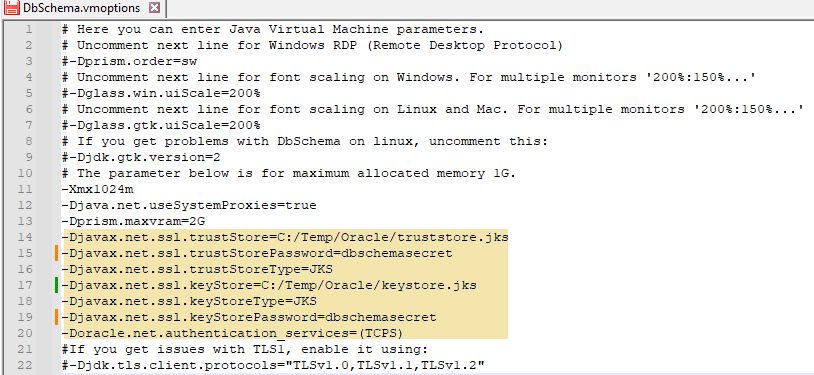
Task: Click the trustStorePassword=dbschemasecret line
Action: coord(256,253)
